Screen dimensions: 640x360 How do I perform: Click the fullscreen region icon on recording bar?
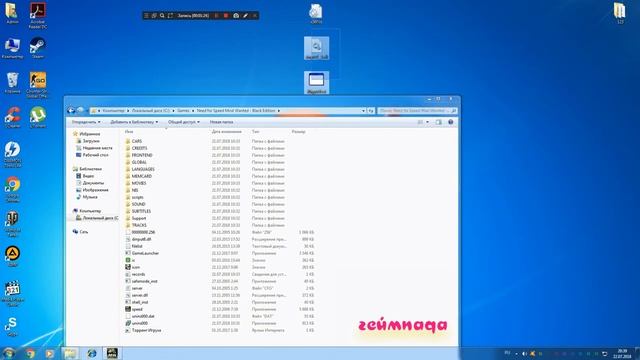pos(170,16)
